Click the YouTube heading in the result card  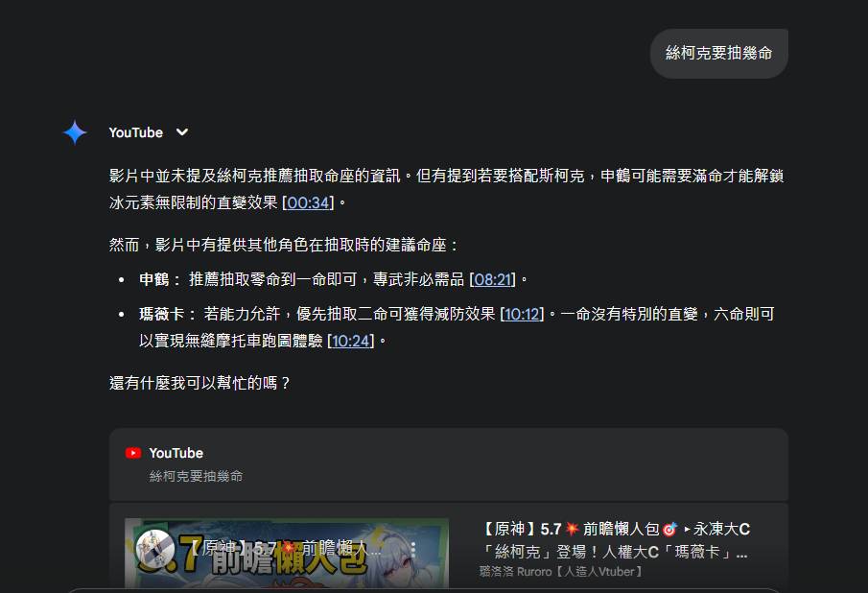(176, 453)
